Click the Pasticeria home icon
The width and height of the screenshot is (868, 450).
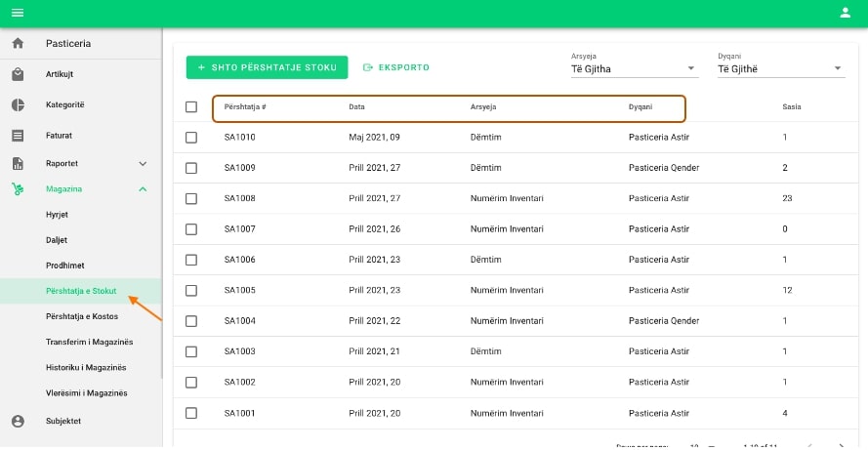tap(18, 44)
